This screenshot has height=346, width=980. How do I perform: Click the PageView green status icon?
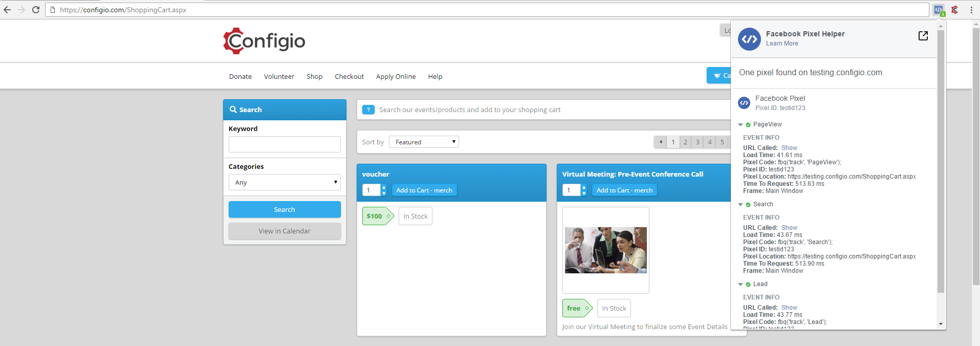(x=748, y=125)
